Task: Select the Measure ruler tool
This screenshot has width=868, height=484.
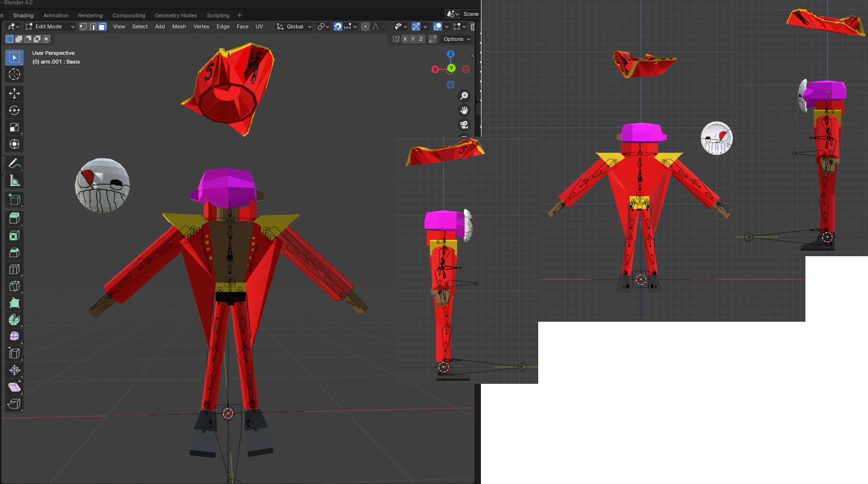Action: tap(14, 181)
